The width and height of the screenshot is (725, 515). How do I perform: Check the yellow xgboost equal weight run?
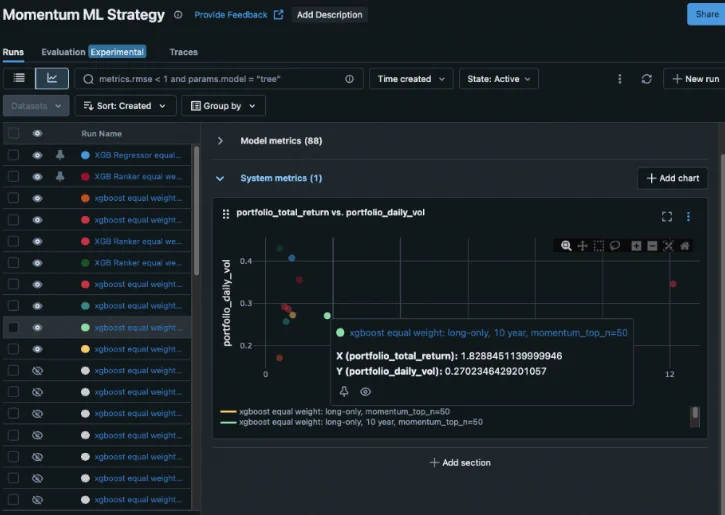tap(13, 349)
